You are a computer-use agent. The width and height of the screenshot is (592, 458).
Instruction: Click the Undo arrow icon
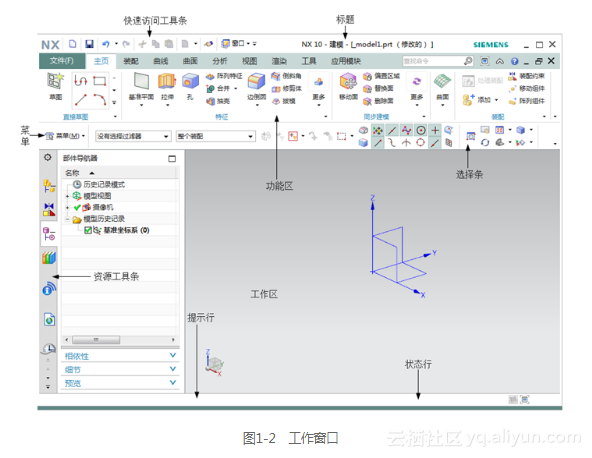(x=106, y=44)
